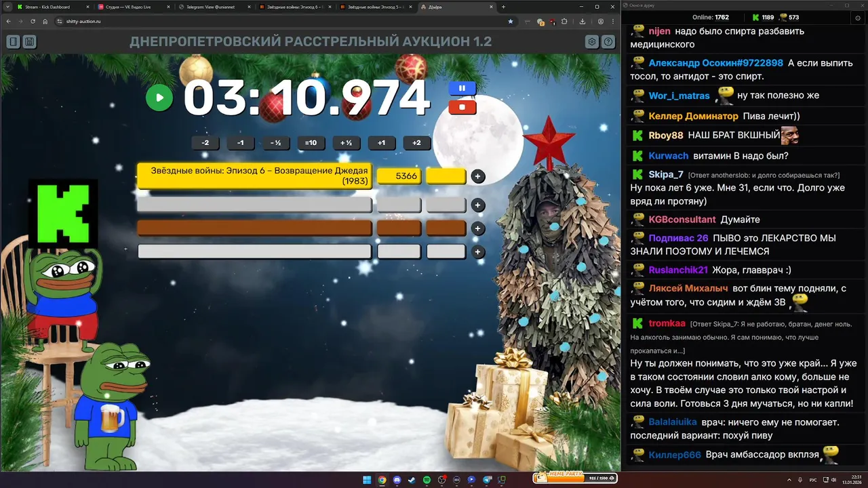Reload the shitty-auction.ru page
Viewport: 868px width, 488px height.
point(33,21)
